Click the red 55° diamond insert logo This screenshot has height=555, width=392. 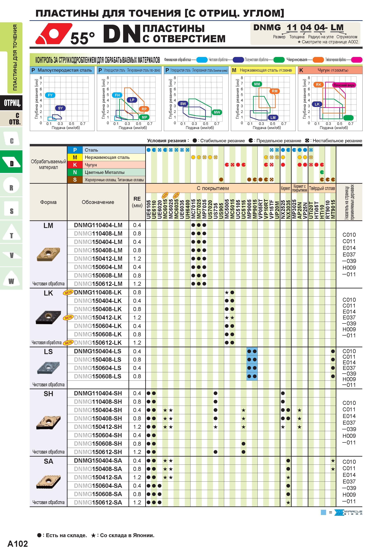[x=54, y=34]
